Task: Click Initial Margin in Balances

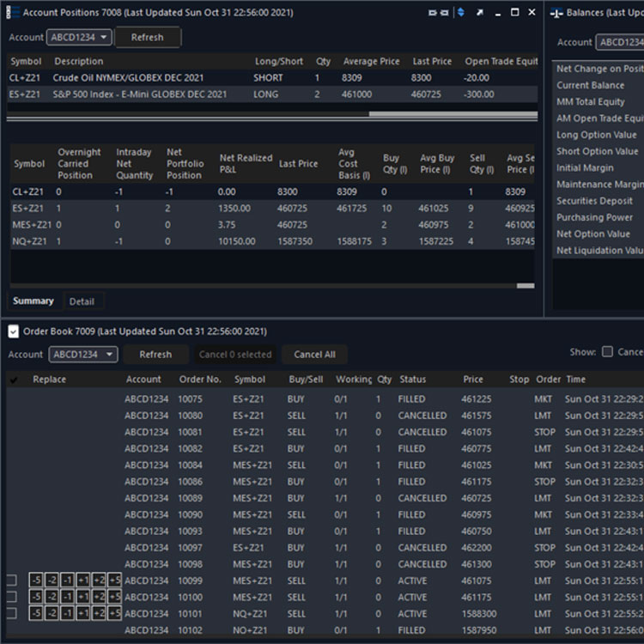Action: coord(585,167)
